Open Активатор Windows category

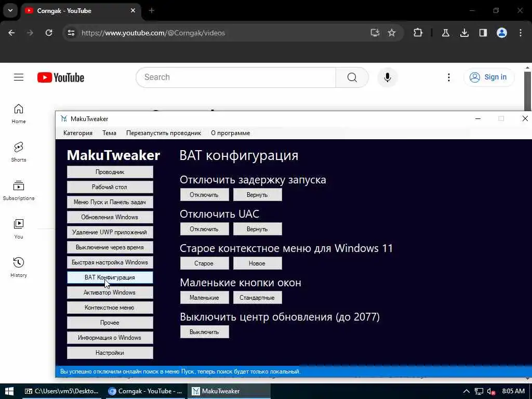tap(110, 292)
